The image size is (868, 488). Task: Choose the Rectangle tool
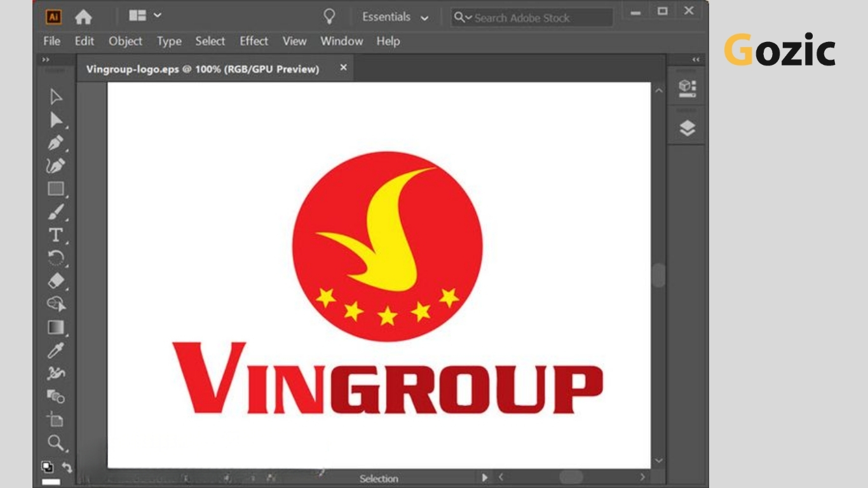[x=56, y=189]
